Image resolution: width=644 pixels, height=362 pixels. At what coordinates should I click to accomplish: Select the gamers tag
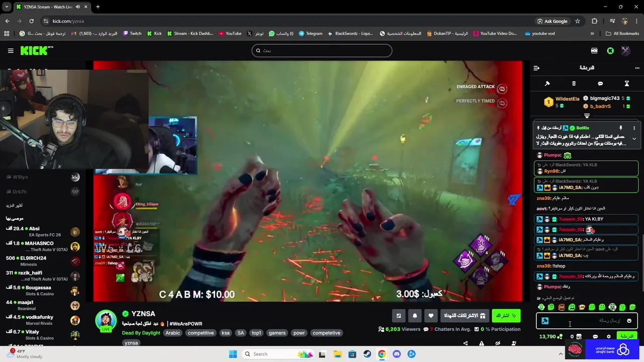pyautogui.click(x=277, y=333)
